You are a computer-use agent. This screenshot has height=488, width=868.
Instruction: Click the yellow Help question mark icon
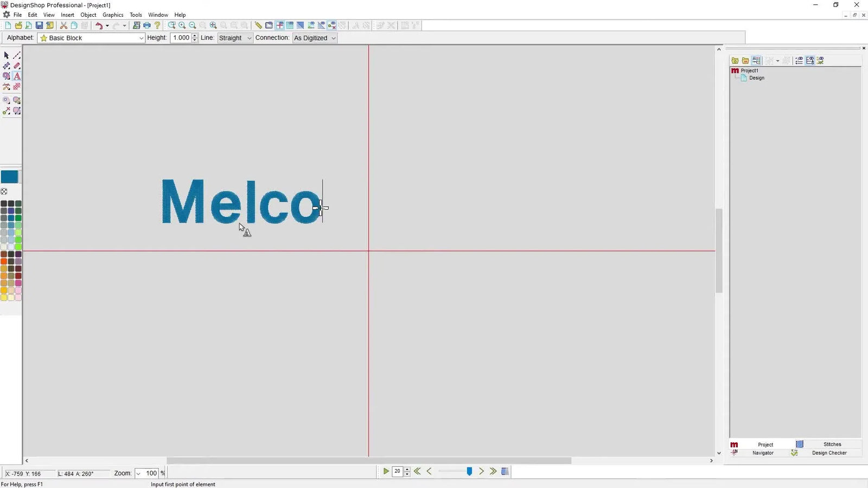157,25
